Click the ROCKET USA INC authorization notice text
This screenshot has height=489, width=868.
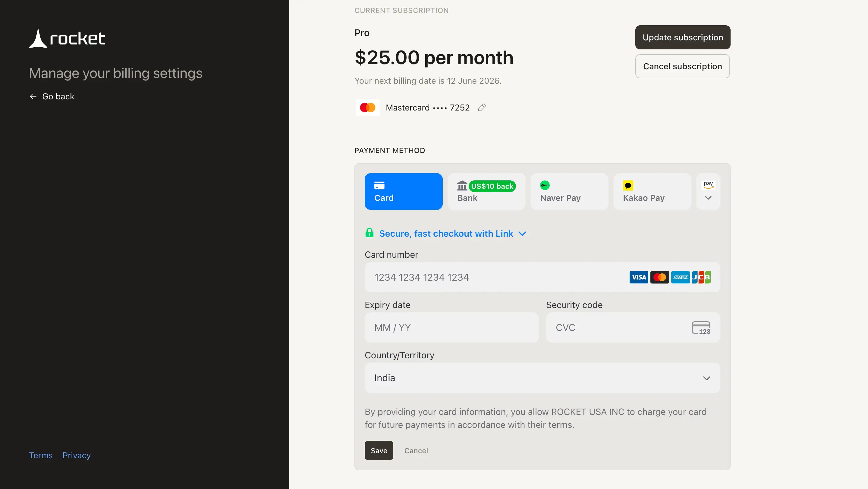536,418
